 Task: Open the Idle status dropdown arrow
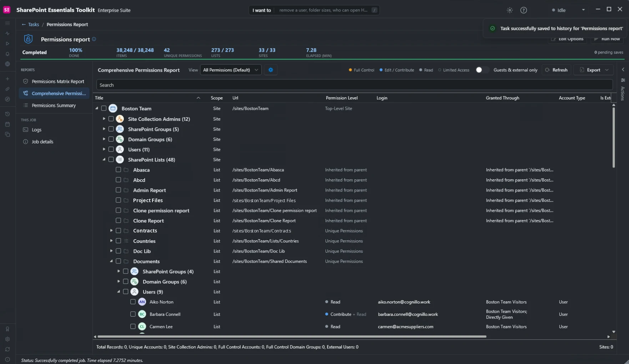(583, 10)
